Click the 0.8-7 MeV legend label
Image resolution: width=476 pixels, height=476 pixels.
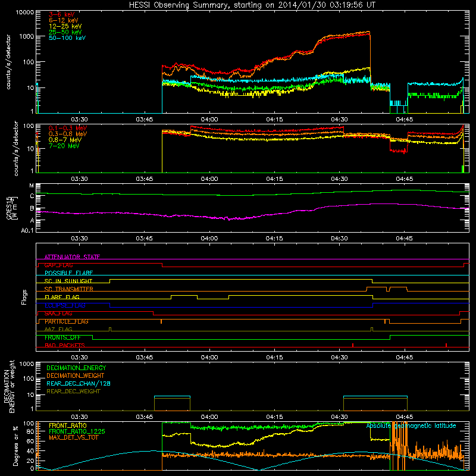point(65,140)
